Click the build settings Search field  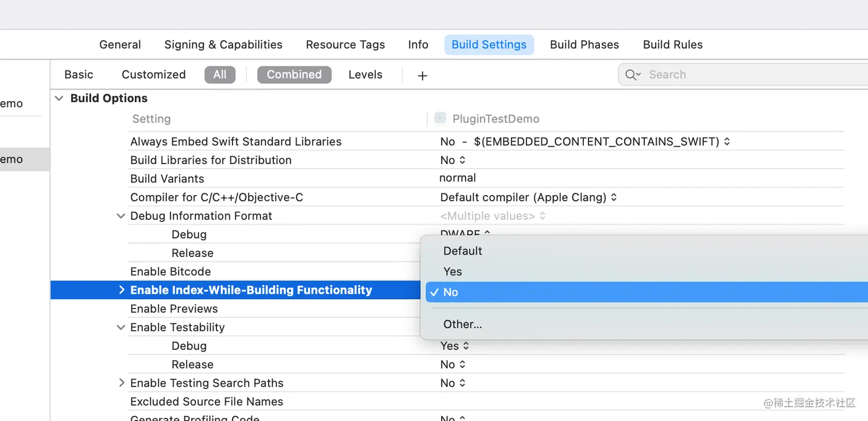[x=746, y=75]
